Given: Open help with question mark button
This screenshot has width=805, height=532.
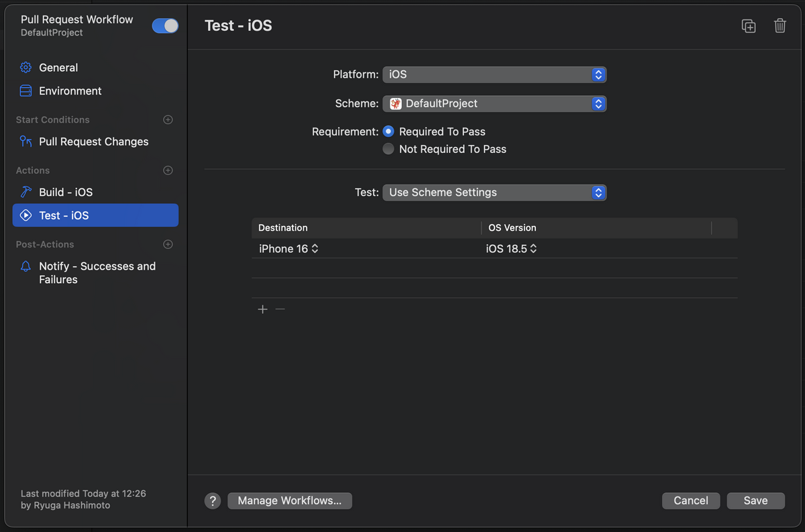Looking at the screenshot, I should tap(213, 500).
